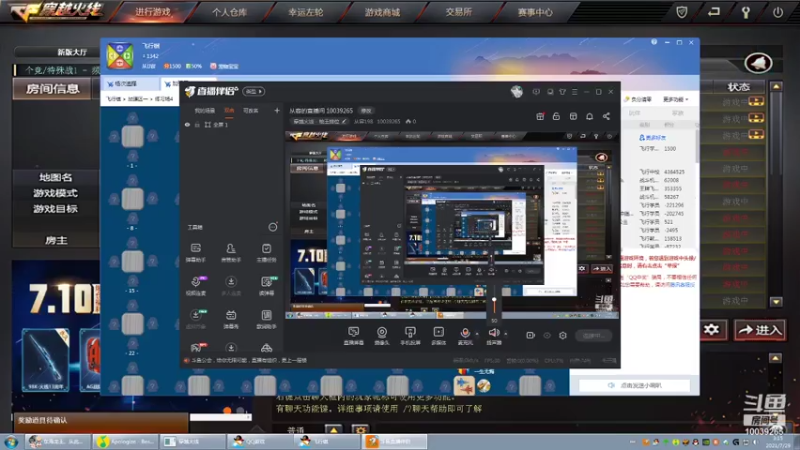The height and width of the screenshot is (450, 800).
Task: Click the pencil edit icon on the category tag
Action: click(344, 121)
